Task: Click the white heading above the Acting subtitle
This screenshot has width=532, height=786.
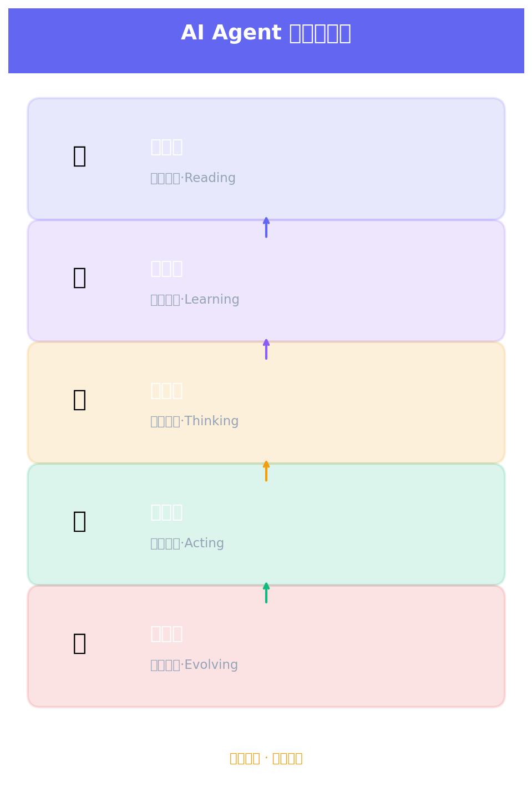Action: [166, 512]
